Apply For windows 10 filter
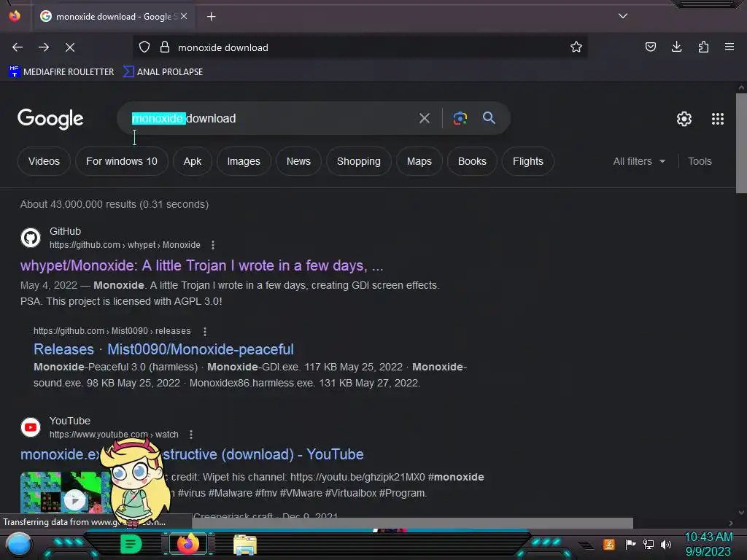 pyautogui.click(x=122, y=161)
